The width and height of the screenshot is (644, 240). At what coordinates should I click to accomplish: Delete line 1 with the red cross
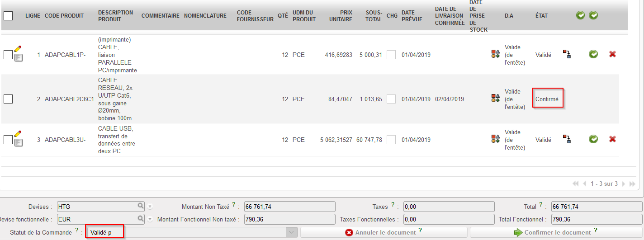(612, 54)
